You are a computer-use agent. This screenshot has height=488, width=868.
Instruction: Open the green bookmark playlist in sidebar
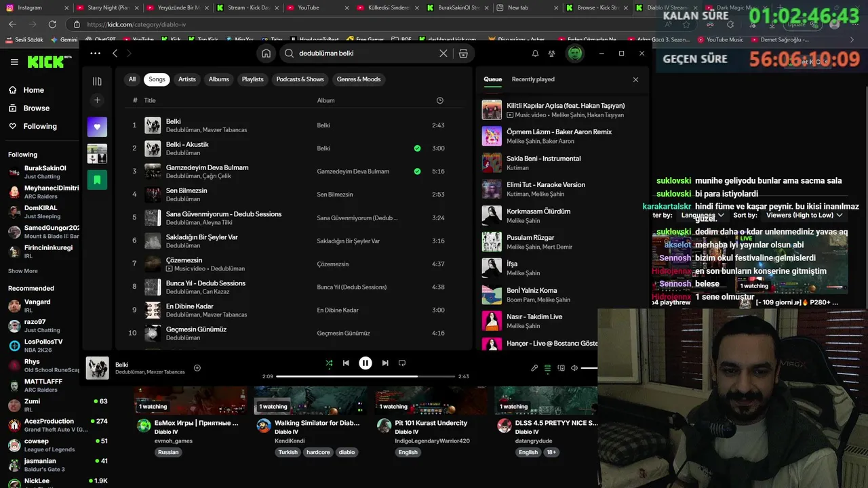tap(97, 180)
